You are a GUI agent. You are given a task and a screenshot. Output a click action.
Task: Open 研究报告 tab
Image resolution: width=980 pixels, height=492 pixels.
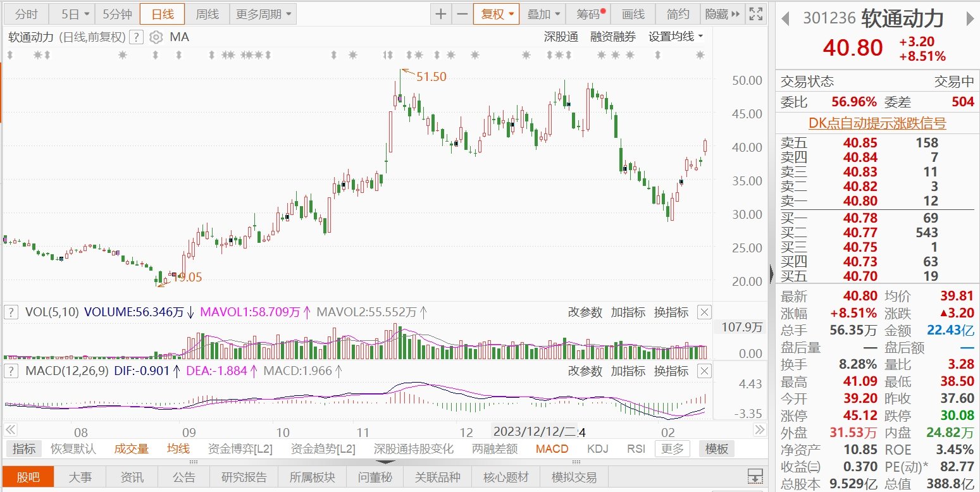coord(244,477)
